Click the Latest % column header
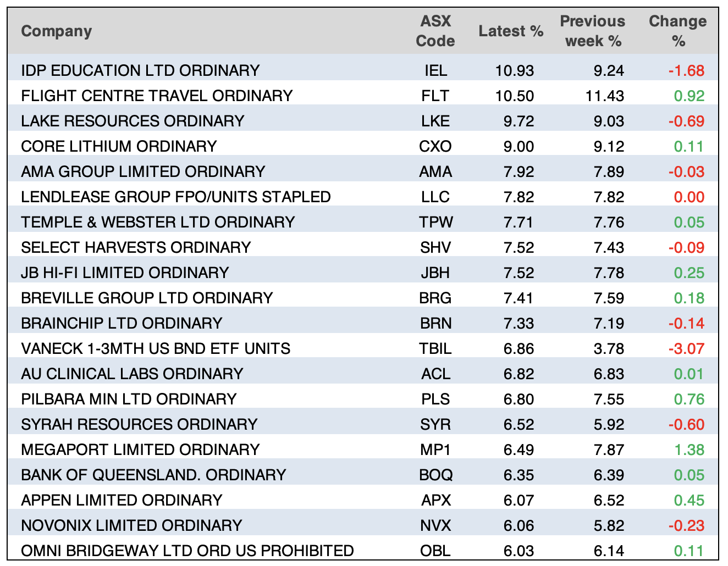The height and width of the screenshot is (566, 728). pyautogui.click(x=511, y=31)
